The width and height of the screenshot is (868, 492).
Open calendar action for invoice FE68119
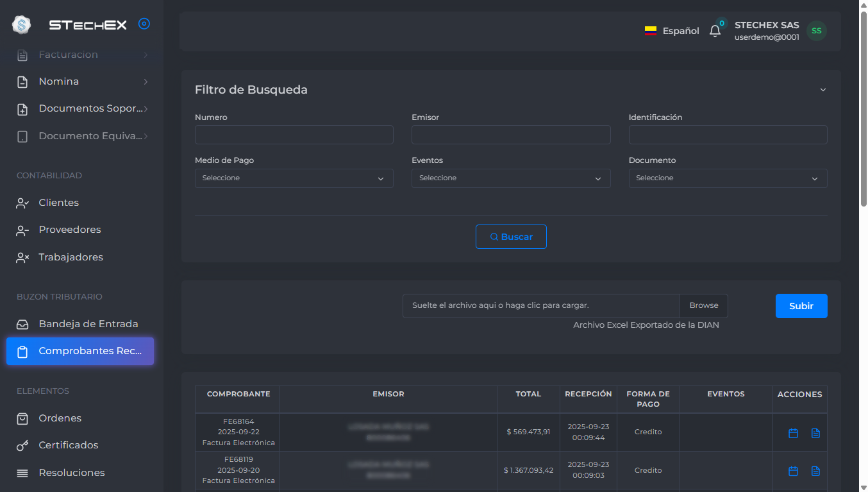[x=793, y=471]
